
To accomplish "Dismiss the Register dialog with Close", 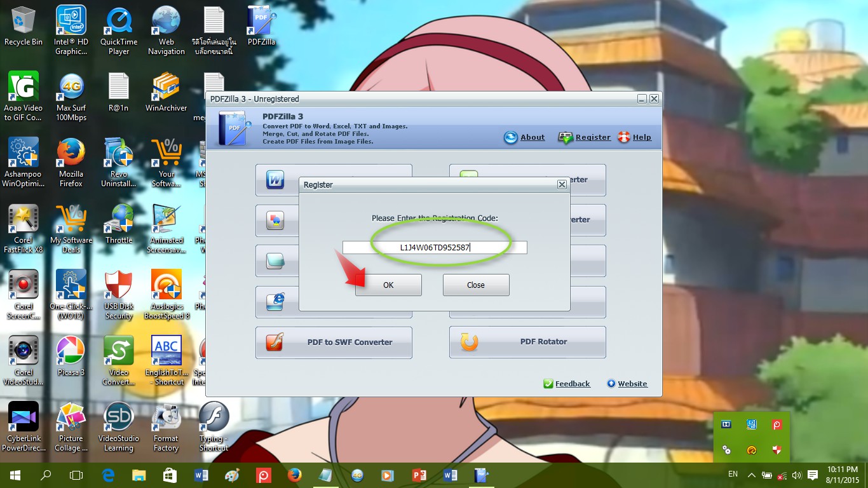I will click(x=475, y=285).
